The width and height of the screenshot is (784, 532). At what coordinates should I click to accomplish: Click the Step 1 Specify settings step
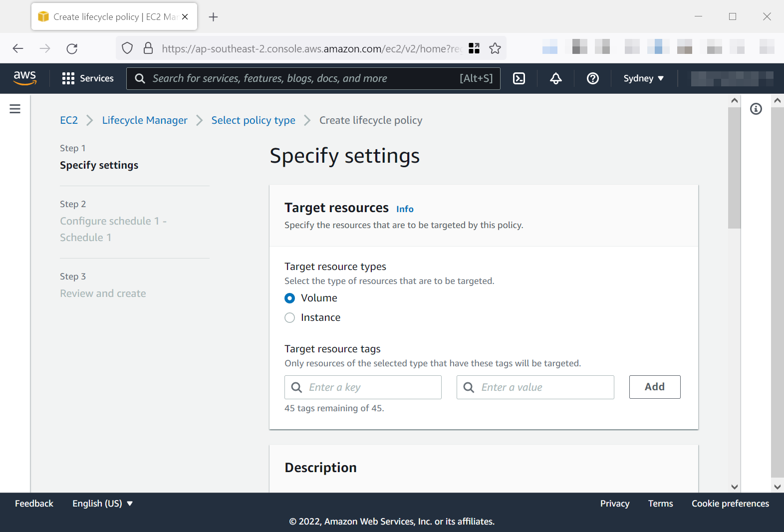tap(99, 165)
